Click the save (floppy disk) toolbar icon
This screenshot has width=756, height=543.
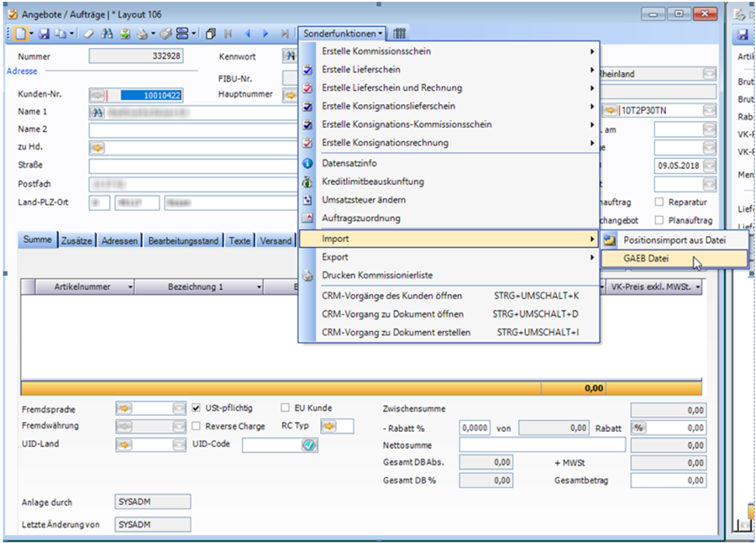click(45, 34)
